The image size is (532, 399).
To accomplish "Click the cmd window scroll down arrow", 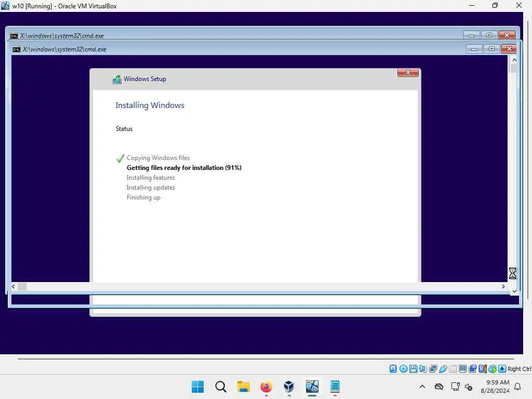I will 514,291.
